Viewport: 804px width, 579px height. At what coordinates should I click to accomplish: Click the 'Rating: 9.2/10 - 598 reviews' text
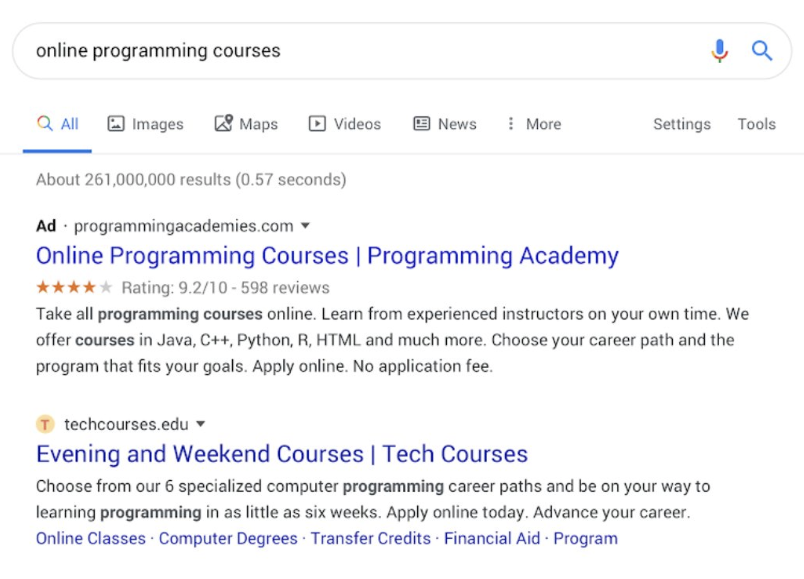[226, 288]
